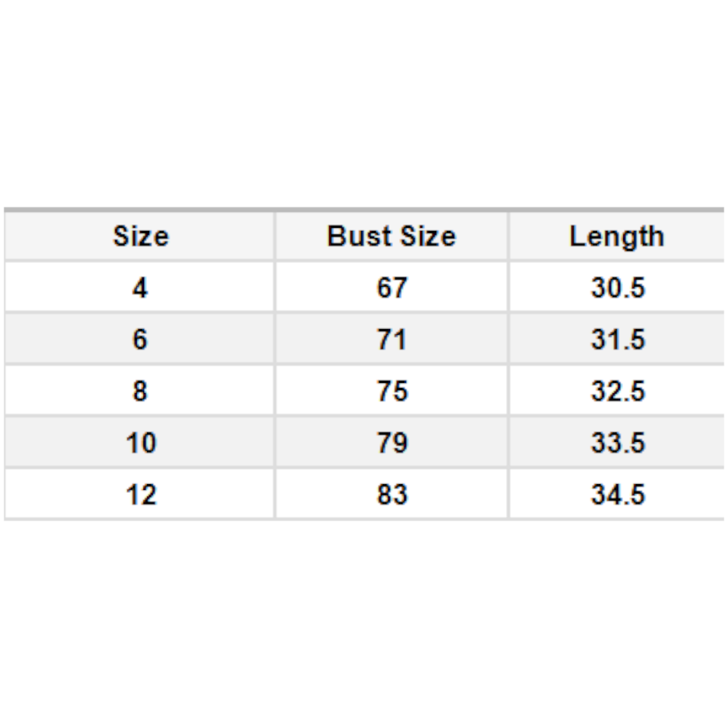728x728 pixels.
Task: Select length value 31.5
Action: (617, 339)
